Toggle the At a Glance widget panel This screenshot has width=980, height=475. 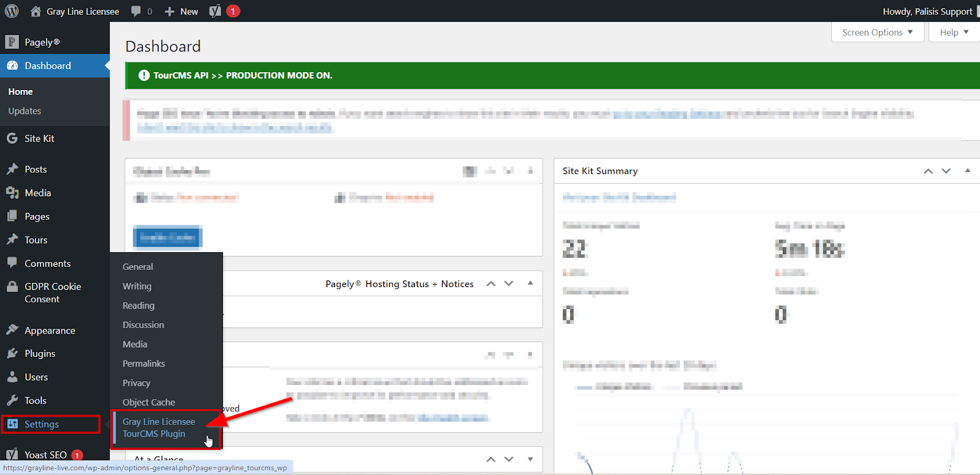(x=530, y=459)
